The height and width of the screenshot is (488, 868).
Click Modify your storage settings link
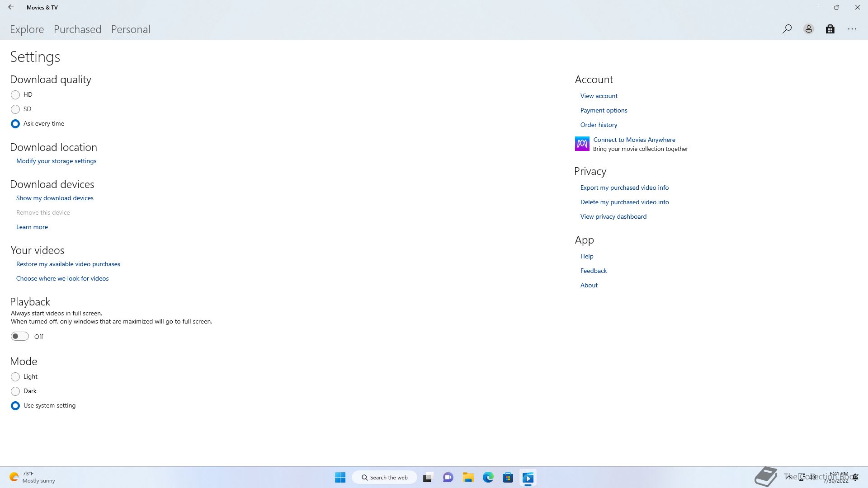click(x=57, y=161)
